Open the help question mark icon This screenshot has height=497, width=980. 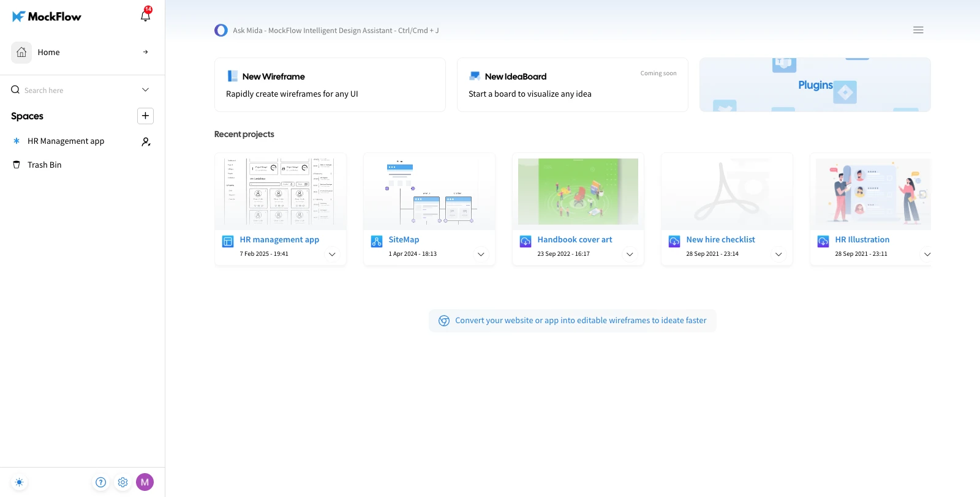[x=101, y=482]
